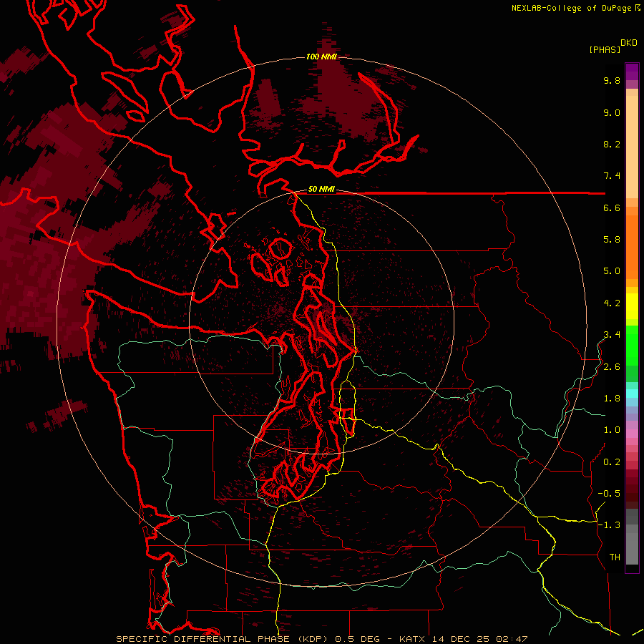Viewport: 644px width, 644px height.
Task: Click the 2.6 legend value
Action: tap(612, 367)
